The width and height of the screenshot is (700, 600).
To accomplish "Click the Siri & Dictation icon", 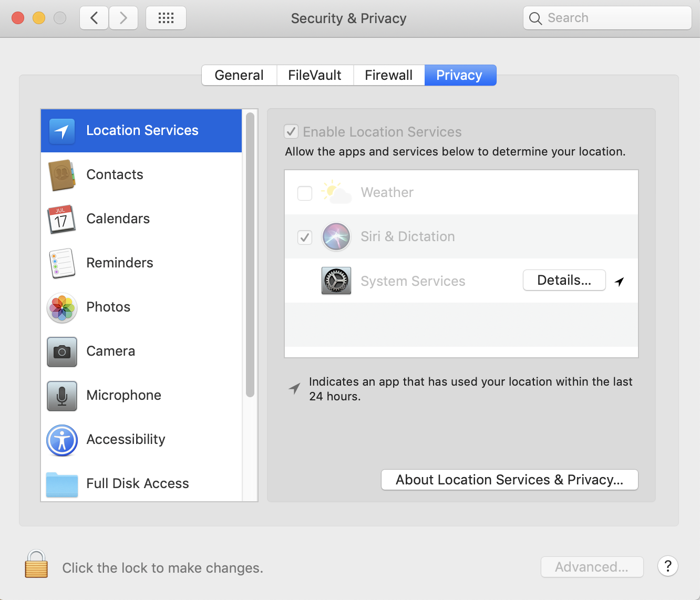I will 336,236.
